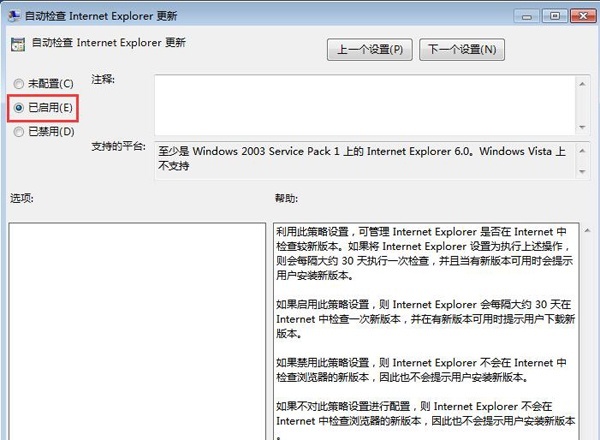The image size is (600, 440).
Task: Click the 下一个设置(N) button
Action: pyautogui.click(x=462, y=49)
